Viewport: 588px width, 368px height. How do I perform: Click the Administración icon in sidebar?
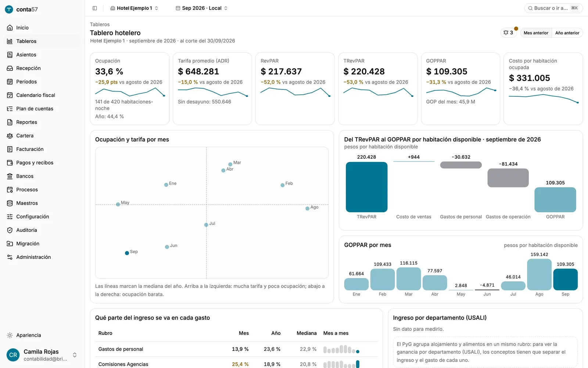point(10,257)
